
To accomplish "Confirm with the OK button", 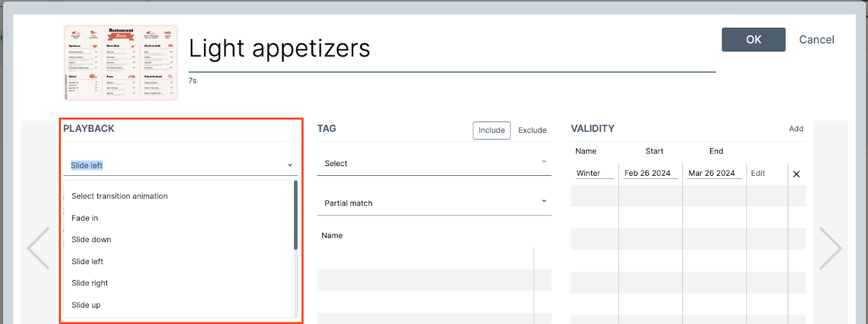I will 753,40.
